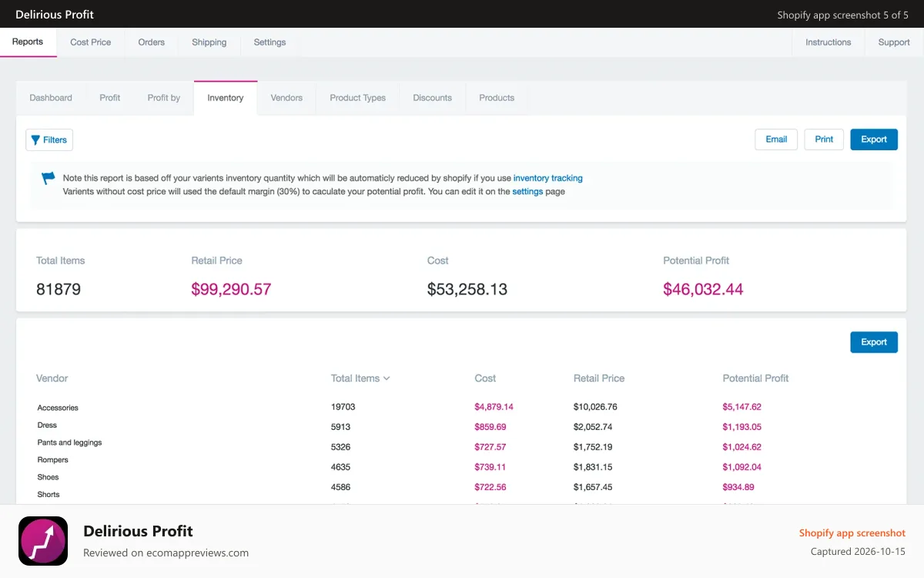Click the blue flag note icon
The height and width of the screenshot is (578, 924).
[x=49, y=179]
